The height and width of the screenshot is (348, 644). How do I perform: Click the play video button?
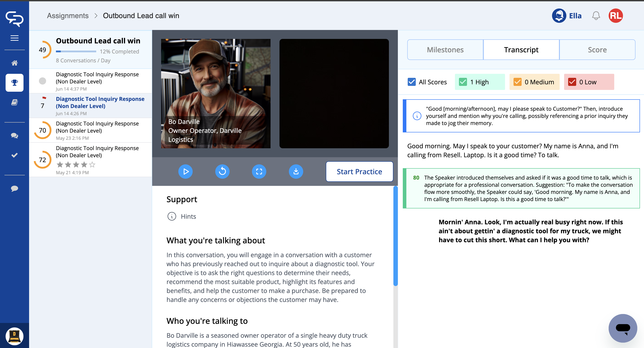point(185,171)
